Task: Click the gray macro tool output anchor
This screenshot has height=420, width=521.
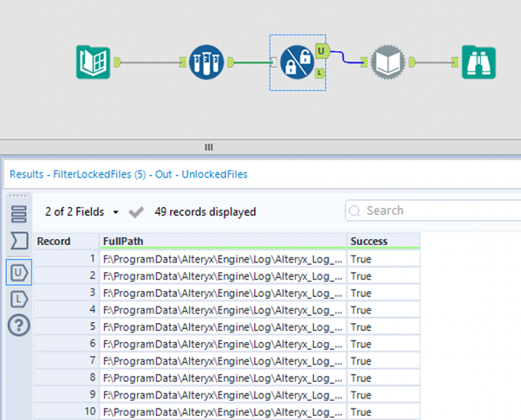Action: coord(413,62)
